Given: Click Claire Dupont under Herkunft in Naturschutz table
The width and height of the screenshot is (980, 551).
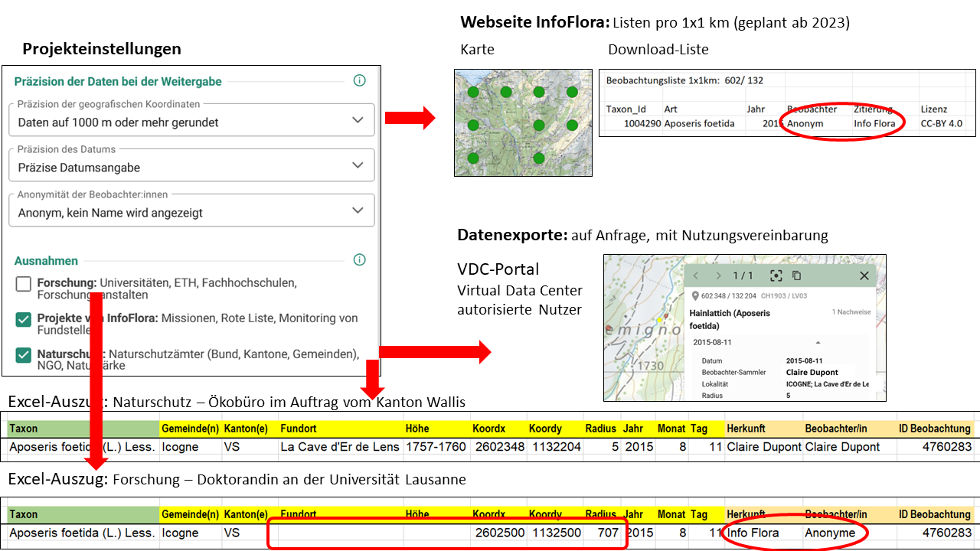Looking at the screenshot, I should pyautogui.click(x=764, y=446).
